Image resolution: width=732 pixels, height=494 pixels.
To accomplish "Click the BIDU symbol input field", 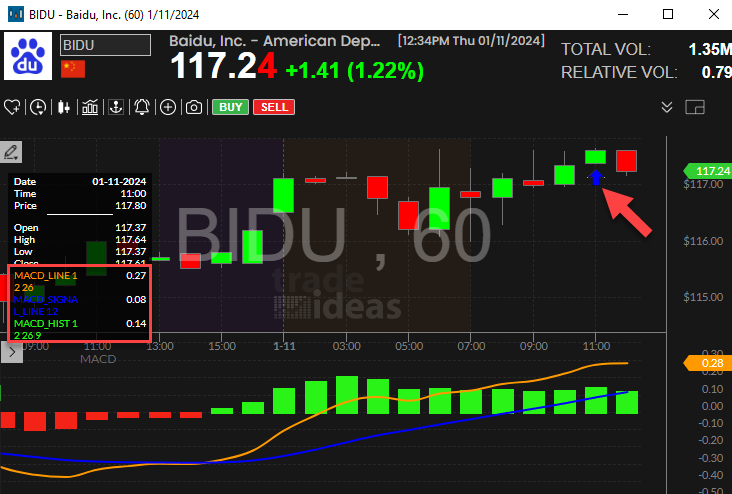I will pyautogui.click(x=106, y=45).
